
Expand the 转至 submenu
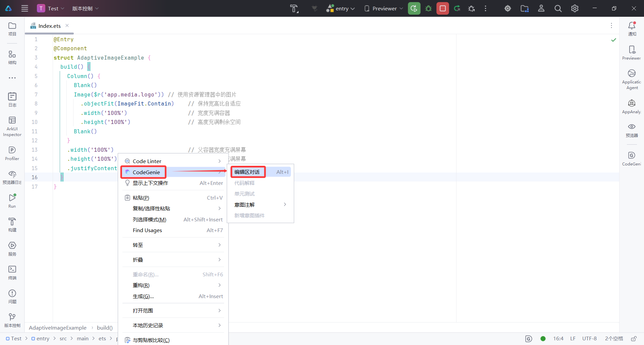point(173,245)
